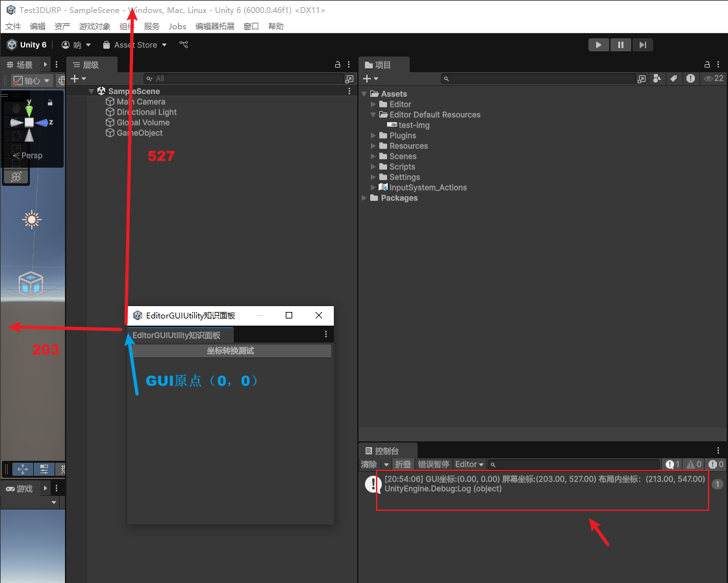Image resolution: width=728 pixels, height=583 pixels.
Task: Click the search by import log type icon
Action: [x=690, y=79]
